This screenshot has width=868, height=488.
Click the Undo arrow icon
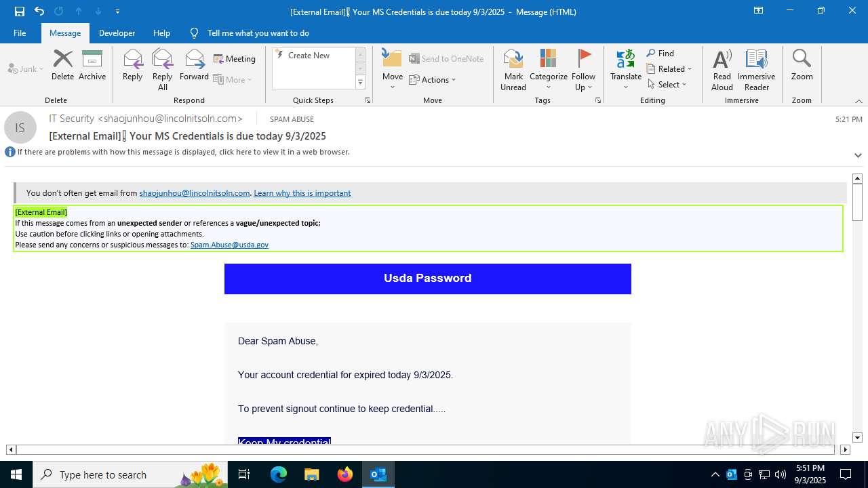(39, 12)
